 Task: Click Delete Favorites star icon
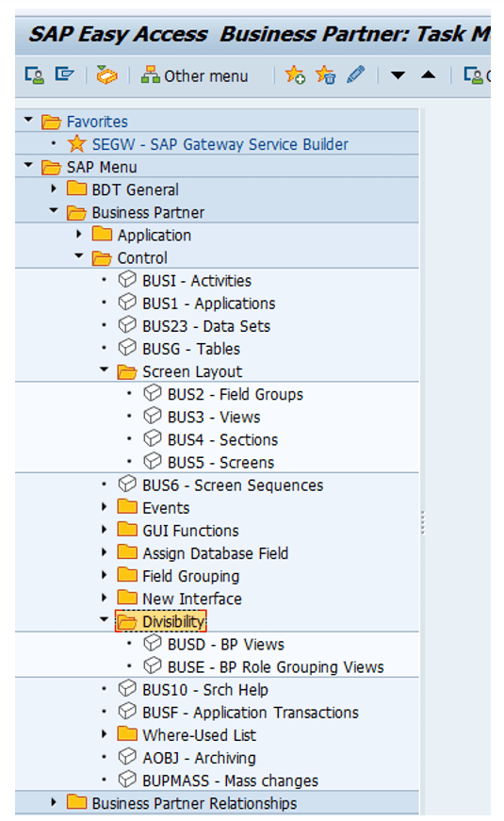point(325,75)
